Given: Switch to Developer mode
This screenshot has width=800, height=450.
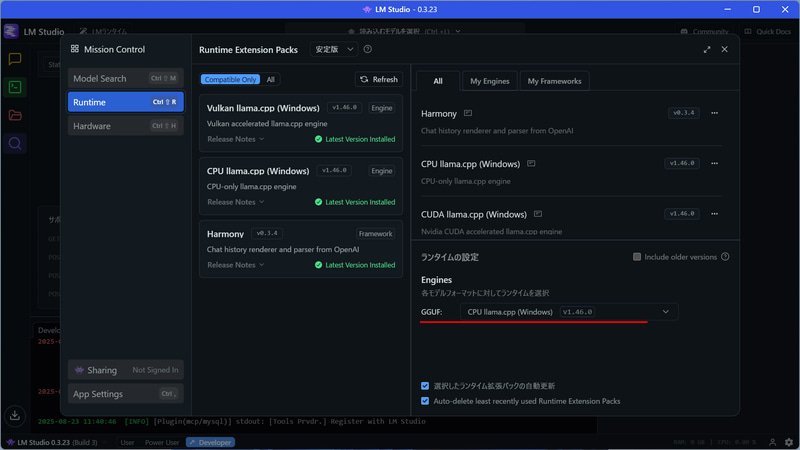Looking at the screenshot, I should point(210,442).
